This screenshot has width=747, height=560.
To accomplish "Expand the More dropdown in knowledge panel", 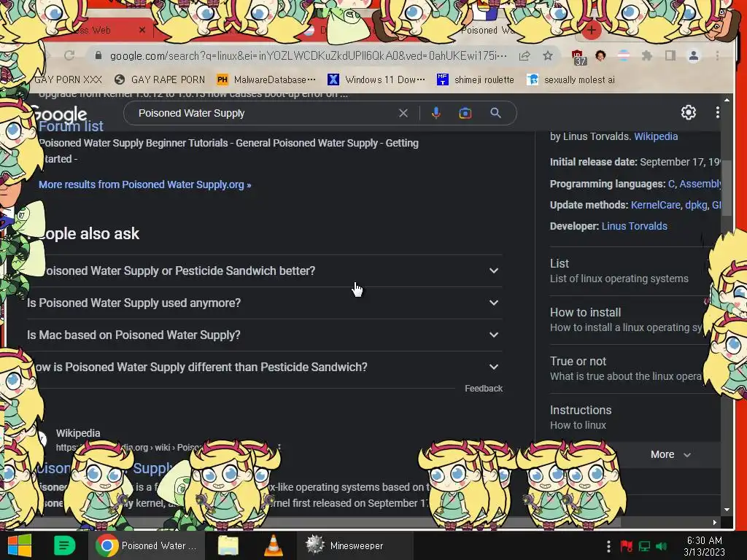I will click(x=670, y=454).
